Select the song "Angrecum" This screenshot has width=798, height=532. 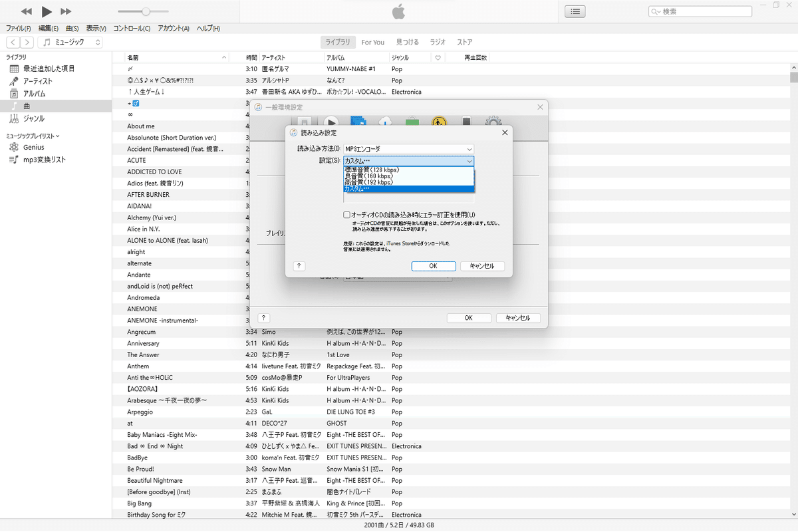pyautogui.click(x=141, y=332)
